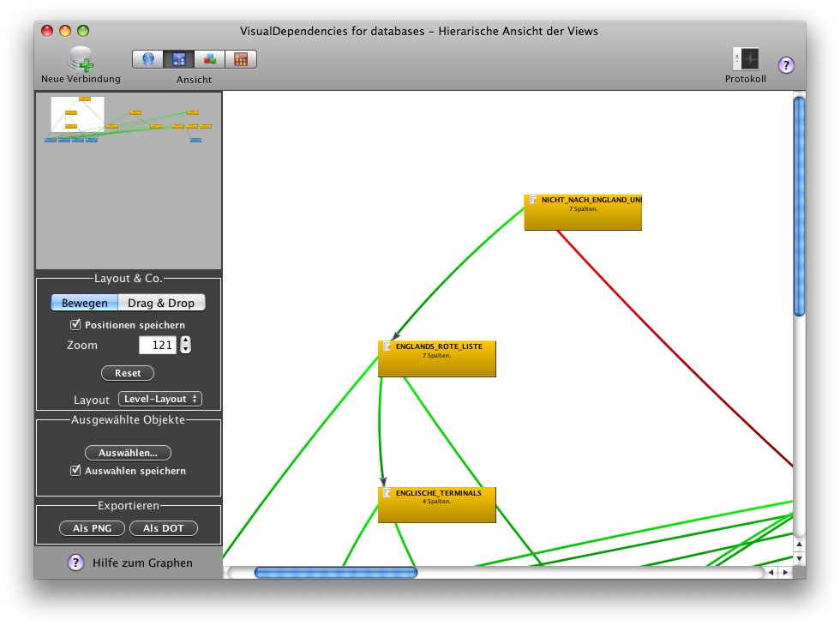The width and height of the screenshot is (840, 626).
Task: Export graph Als PNG
Action: [93, 528]
